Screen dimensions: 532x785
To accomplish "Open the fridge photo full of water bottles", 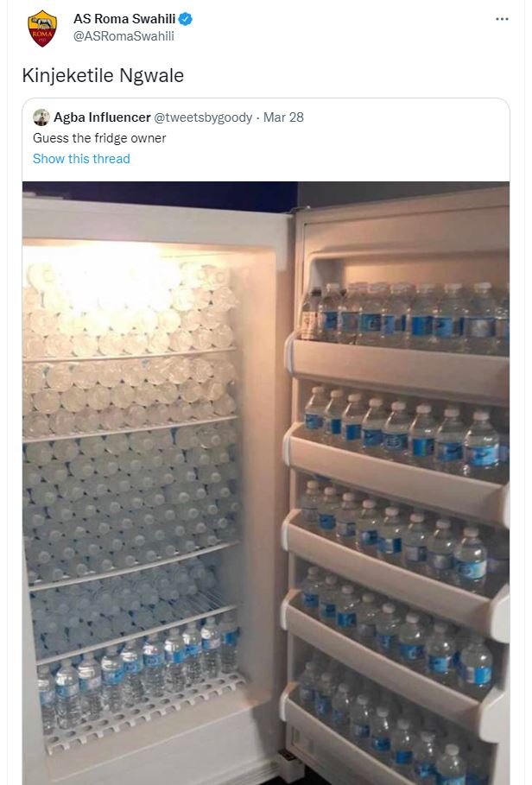I will [266, 483].
